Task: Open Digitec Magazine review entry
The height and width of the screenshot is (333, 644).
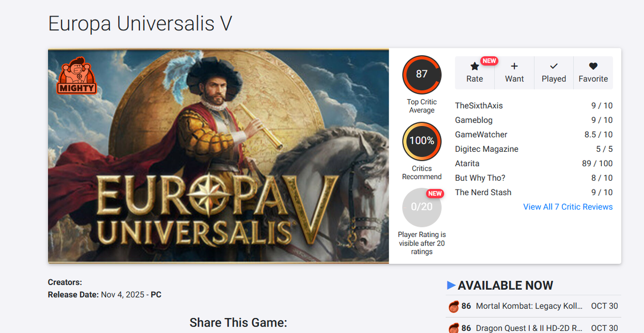Action: (534, 149)
